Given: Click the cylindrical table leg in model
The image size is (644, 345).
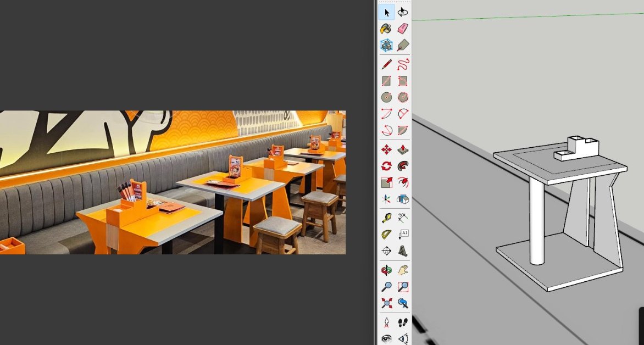Looking at the screenshot, I should pyautogui.click(x=537, y=220).
